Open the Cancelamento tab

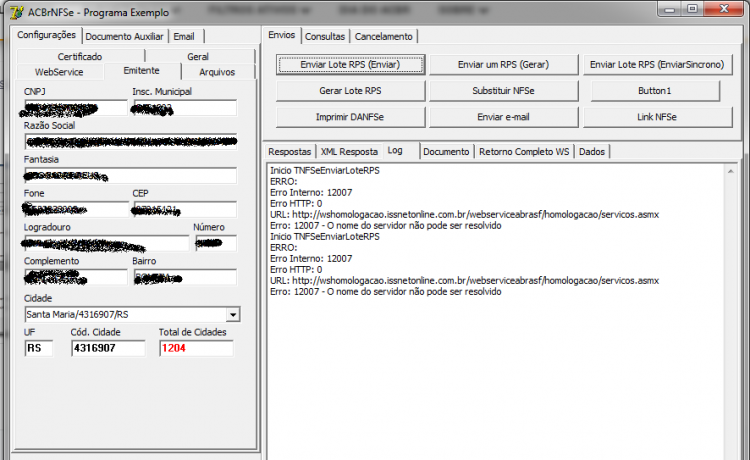point(384,36)
